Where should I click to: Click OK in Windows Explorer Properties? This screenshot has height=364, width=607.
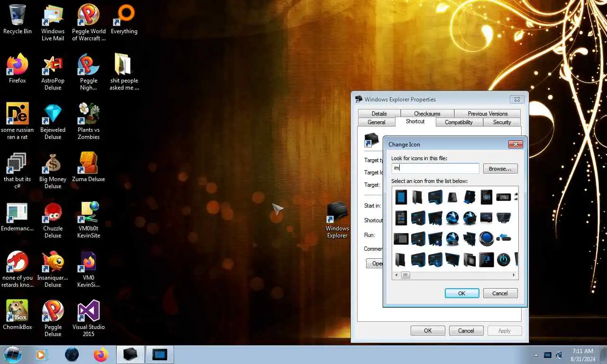428,331
